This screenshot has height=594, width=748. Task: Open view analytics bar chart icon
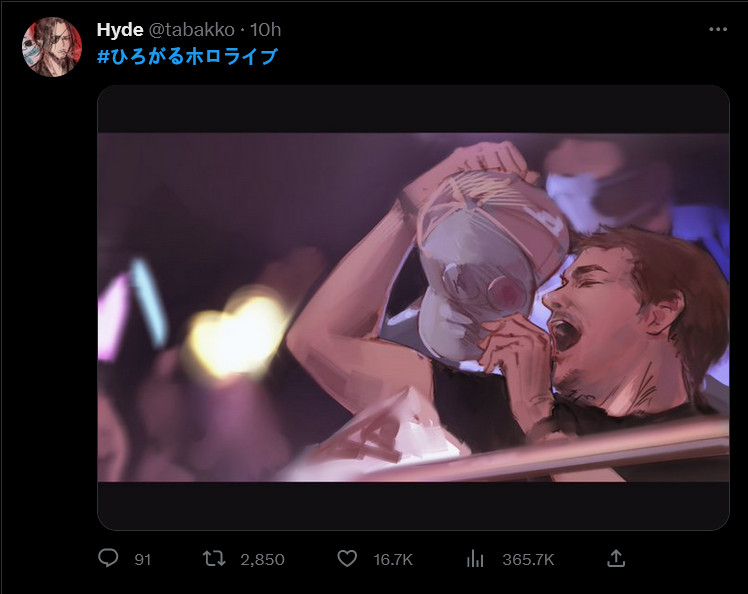pos(477,559)
